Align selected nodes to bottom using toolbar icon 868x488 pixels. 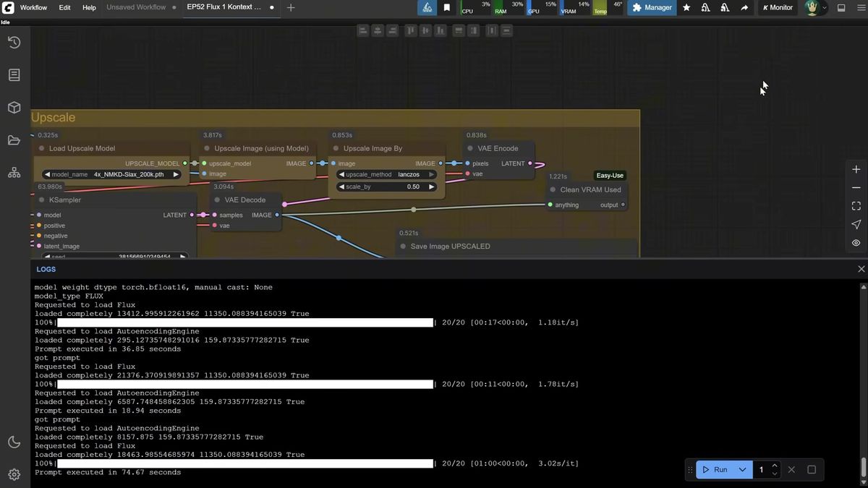(x=440, y=30)
